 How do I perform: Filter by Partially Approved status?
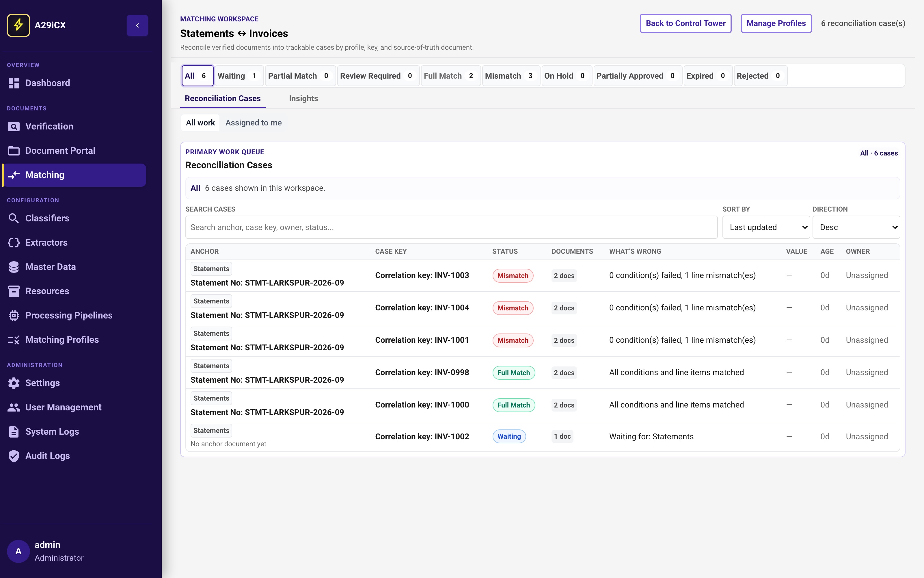point(638,76)
